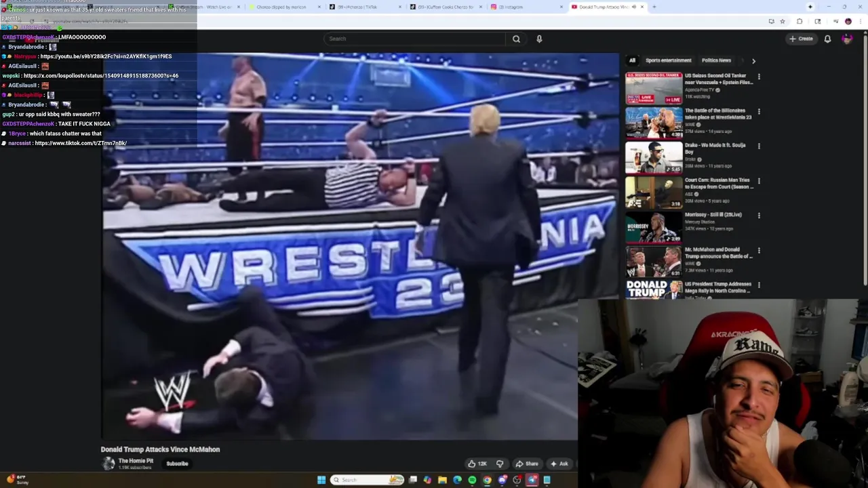Viewport: 868px width, 488px height.
Task: Open Chrome from the taskbar
Action: click(487, 480)
